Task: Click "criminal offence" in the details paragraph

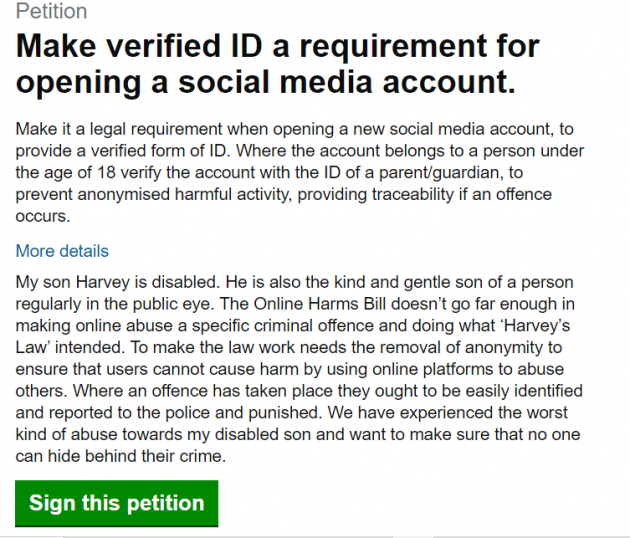Action: 319,324
